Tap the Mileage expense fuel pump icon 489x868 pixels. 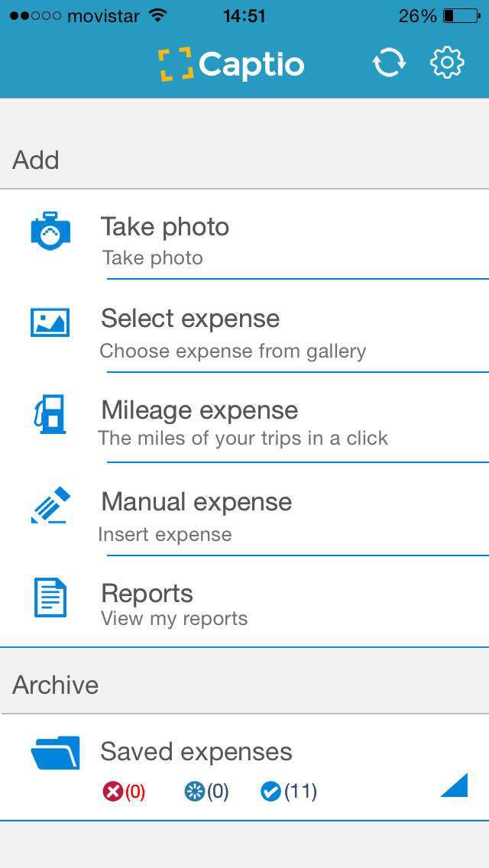(50, 415)
